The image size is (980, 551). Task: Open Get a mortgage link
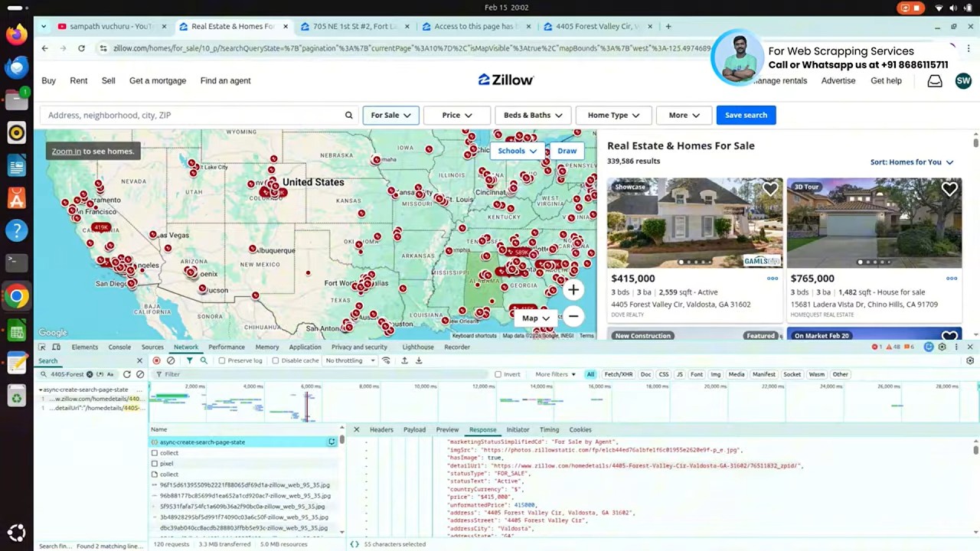(158, 80)
